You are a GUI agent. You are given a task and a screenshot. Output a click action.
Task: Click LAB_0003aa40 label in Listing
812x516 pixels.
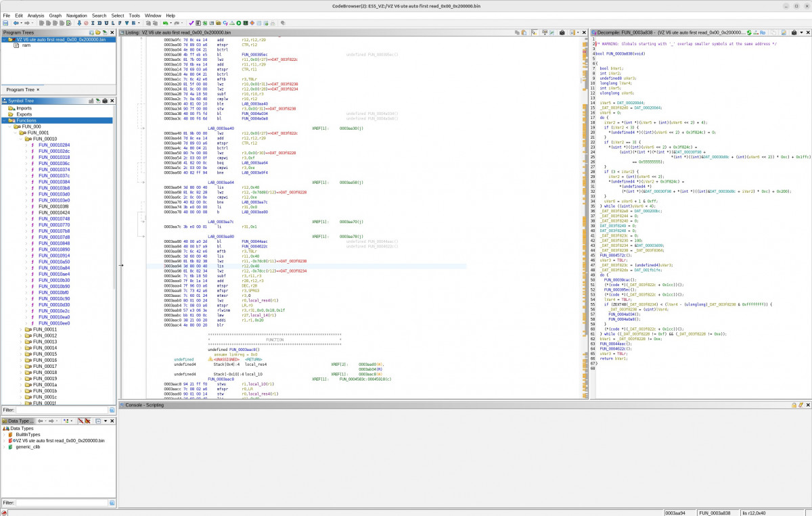pos(221,128)
